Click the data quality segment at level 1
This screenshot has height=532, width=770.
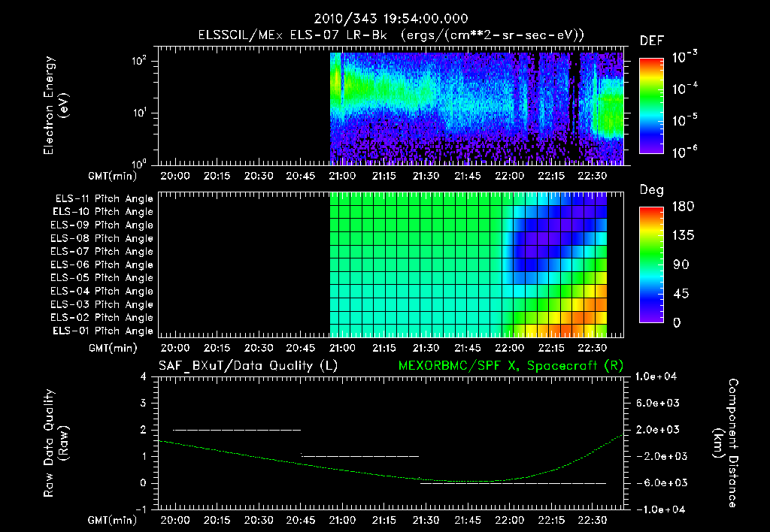pos(359,456)
